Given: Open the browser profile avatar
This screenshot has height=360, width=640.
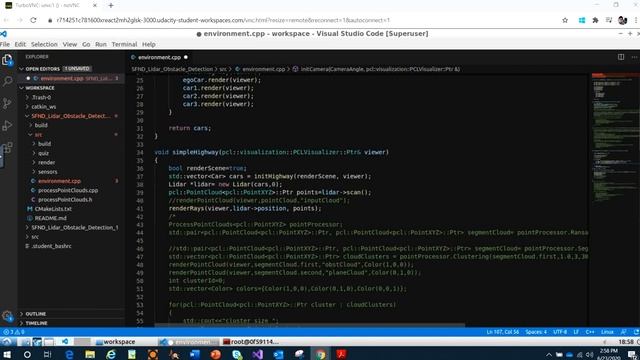Looking at the screenshot, I should pos(622,20).
